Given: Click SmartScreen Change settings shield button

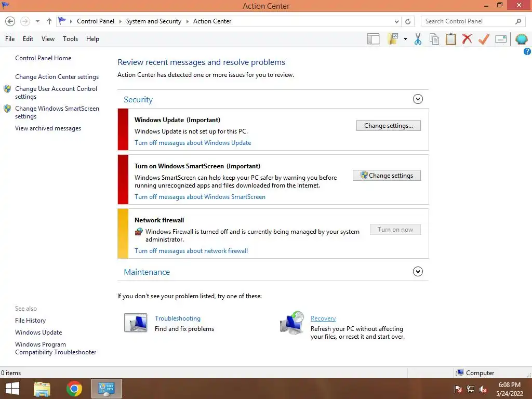Looking at the screenshot, I should click(x=387, y=176).
